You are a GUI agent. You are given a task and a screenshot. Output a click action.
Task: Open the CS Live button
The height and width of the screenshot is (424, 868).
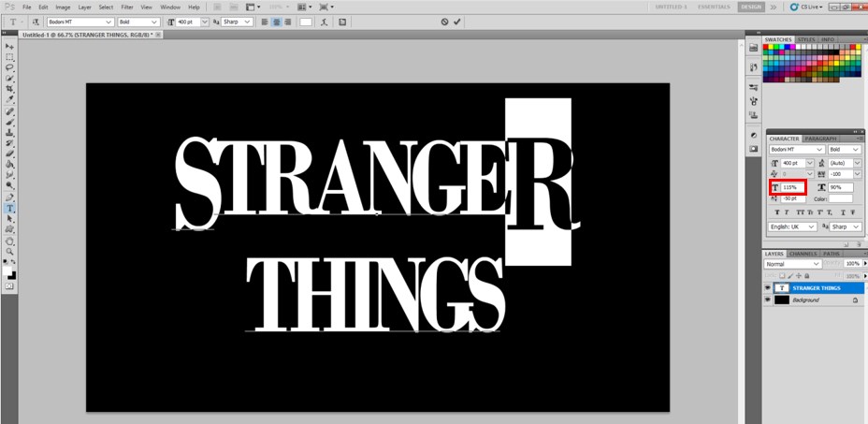(x=806, y=7)
